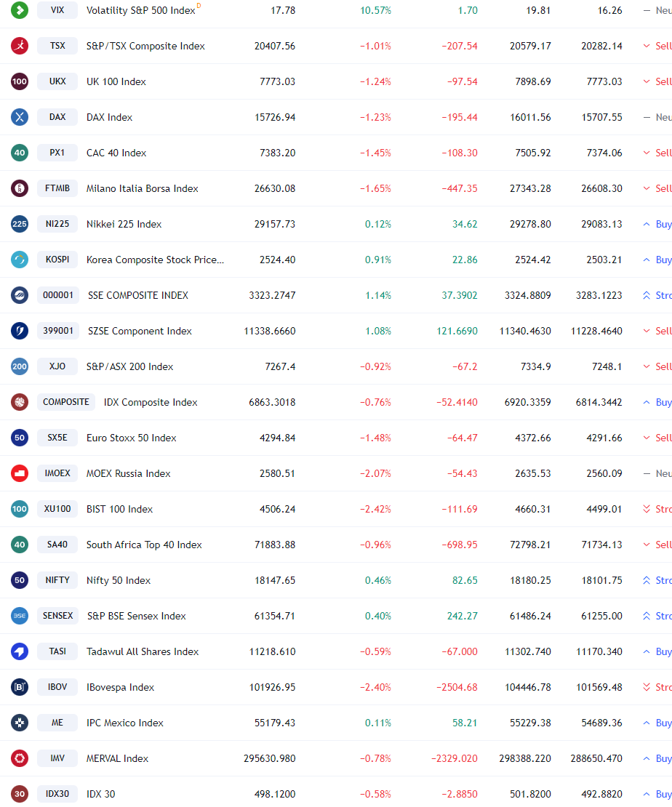Click VIX change value 10.57%
Image resolution: width=672 pixels, height=807 pixels.
coord(375,10)
